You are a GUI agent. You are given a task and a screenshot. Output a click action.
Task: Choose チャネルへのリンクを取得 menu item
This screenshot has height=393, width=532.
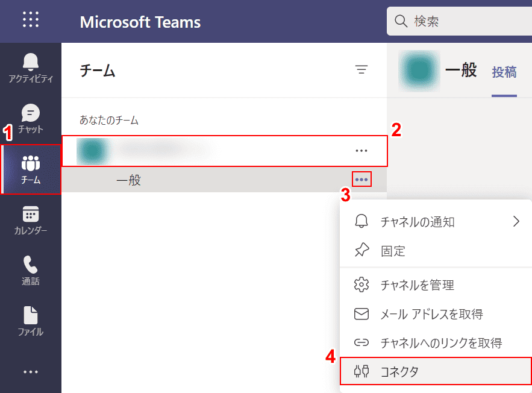pyautogui.click(x=436, y=343)
